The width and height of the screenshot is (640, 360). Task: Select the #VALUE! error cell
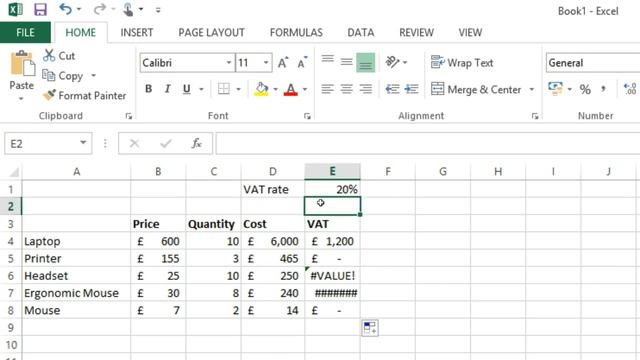pyautogui.click(x=332, y=276)
